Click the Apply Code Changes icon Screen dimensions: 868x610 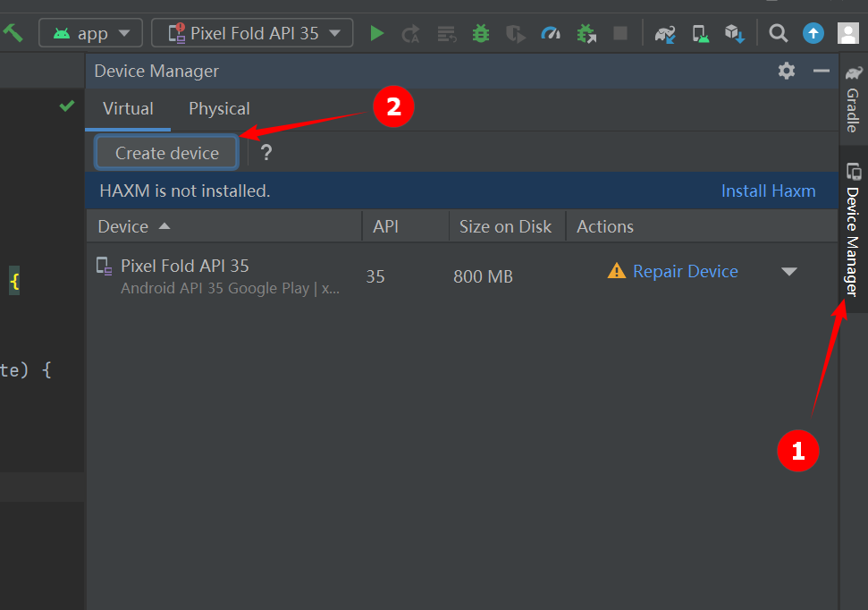point(446,34)
